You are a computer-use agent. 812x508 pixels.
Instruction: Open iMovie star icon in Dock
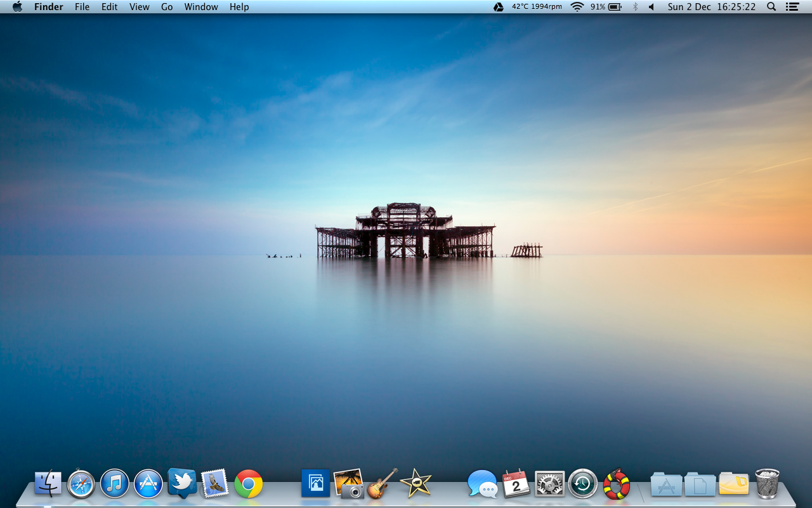pos(416,483)
